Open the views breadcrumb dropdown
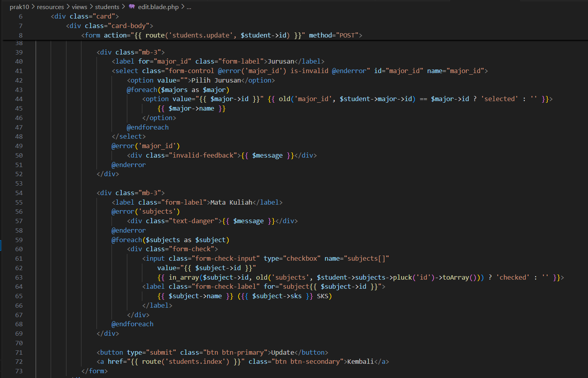 click(79, 7)
